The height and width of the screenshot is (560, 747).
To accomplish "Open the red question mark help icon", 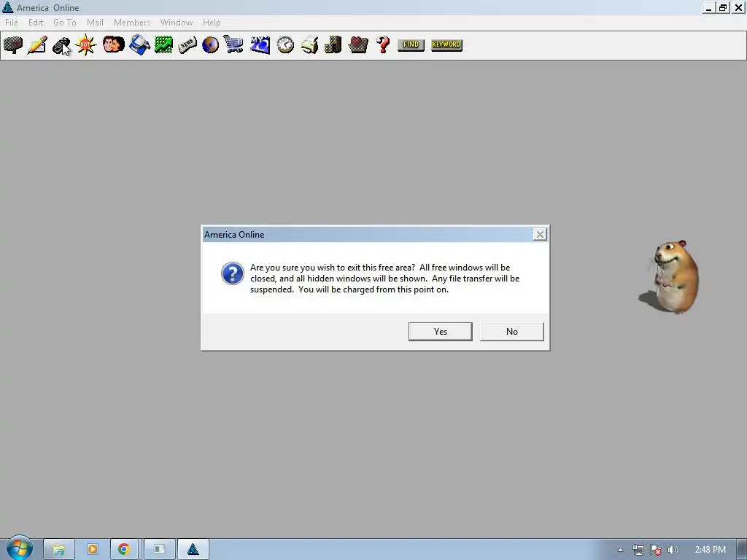I will (382, 44).
